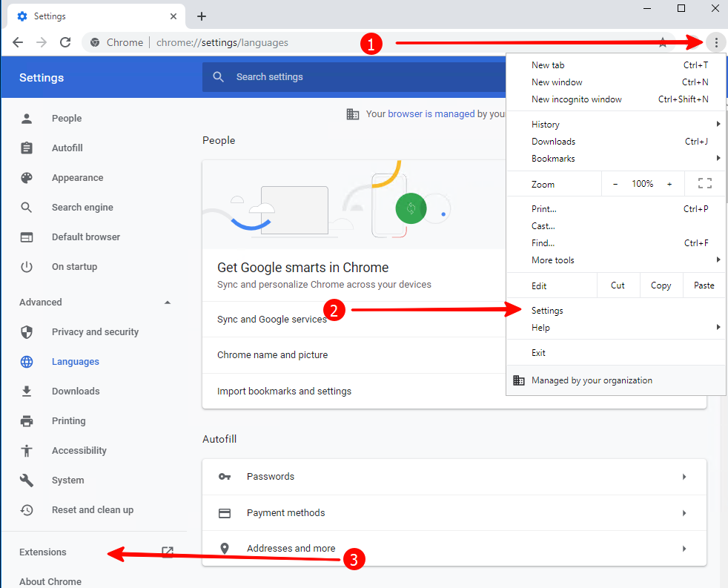Expand the Help submenu arrow
The height and width of the screenshot is (588, 728).
point(718,327)
